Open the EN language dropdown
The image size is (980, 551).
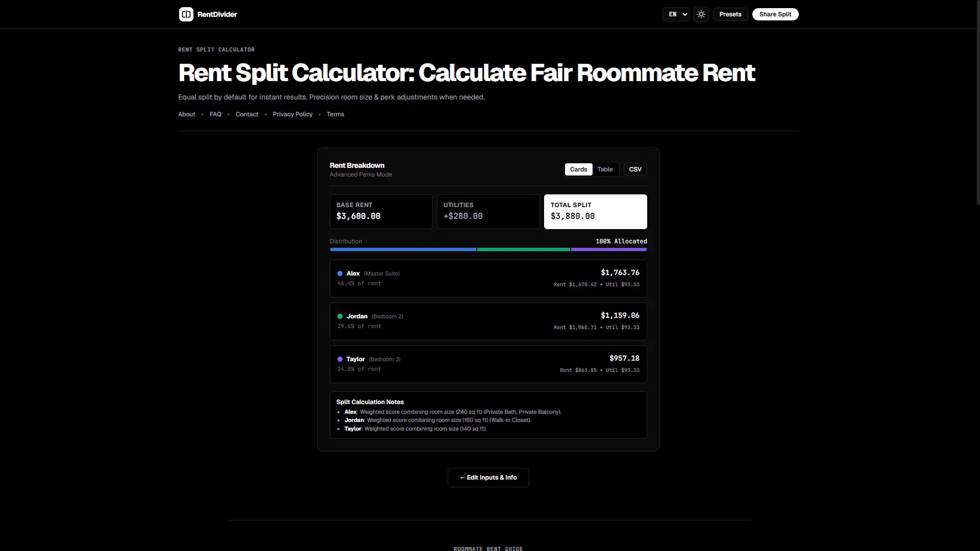coord(676,14)
